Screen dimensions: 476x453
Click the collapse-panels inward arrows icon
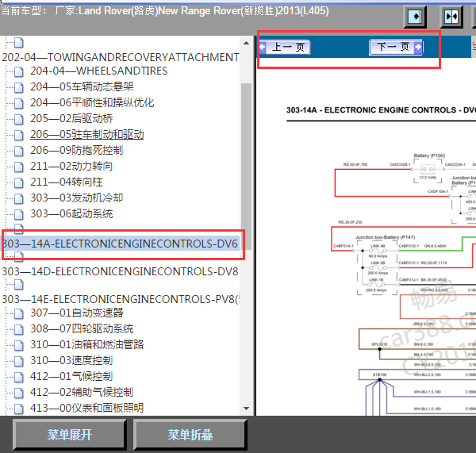(x=451, y=17)
